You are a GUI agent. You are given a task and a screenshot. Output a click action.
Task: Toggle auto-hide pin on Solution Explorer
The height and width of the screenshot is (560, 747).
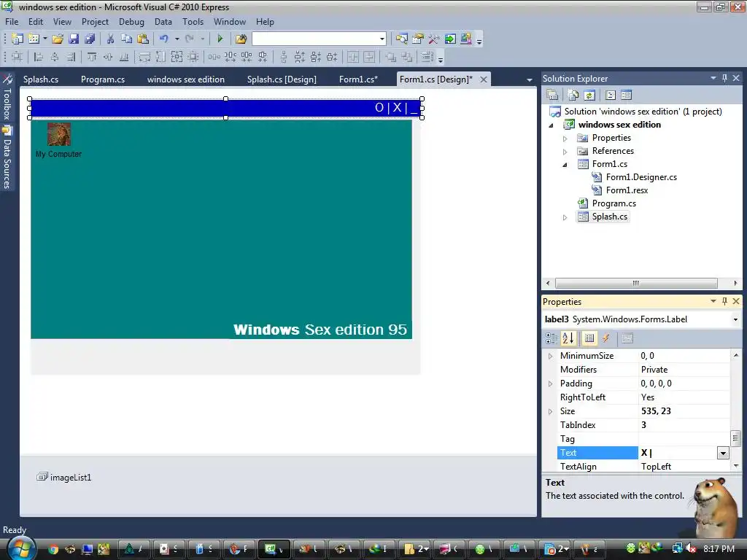point(724,78)
